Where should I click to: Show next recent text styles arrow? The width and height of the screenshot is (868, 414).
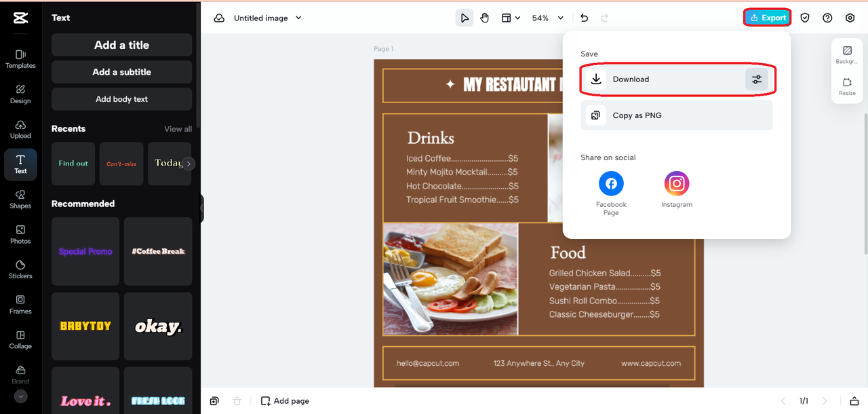(189, 164)
